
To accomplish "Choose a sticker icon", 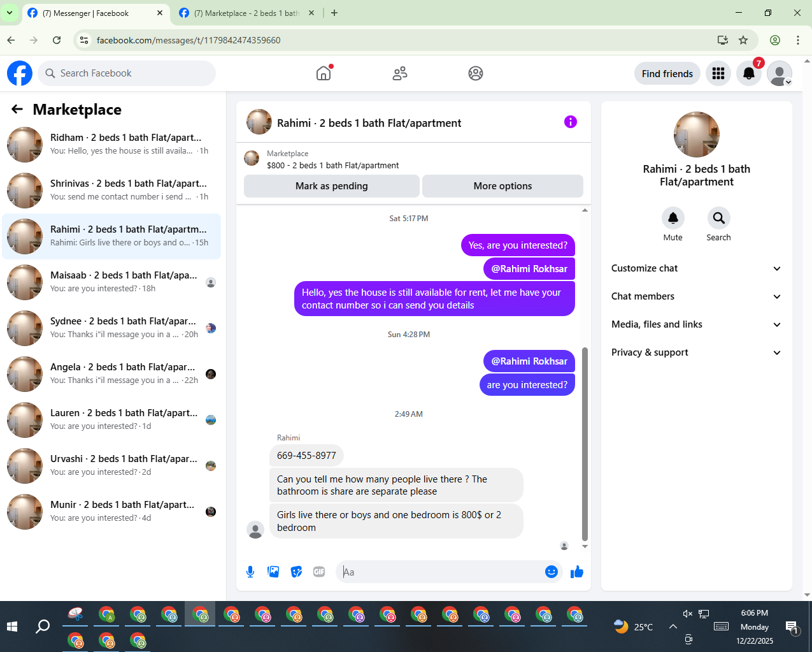I will (x=296, y=572).
